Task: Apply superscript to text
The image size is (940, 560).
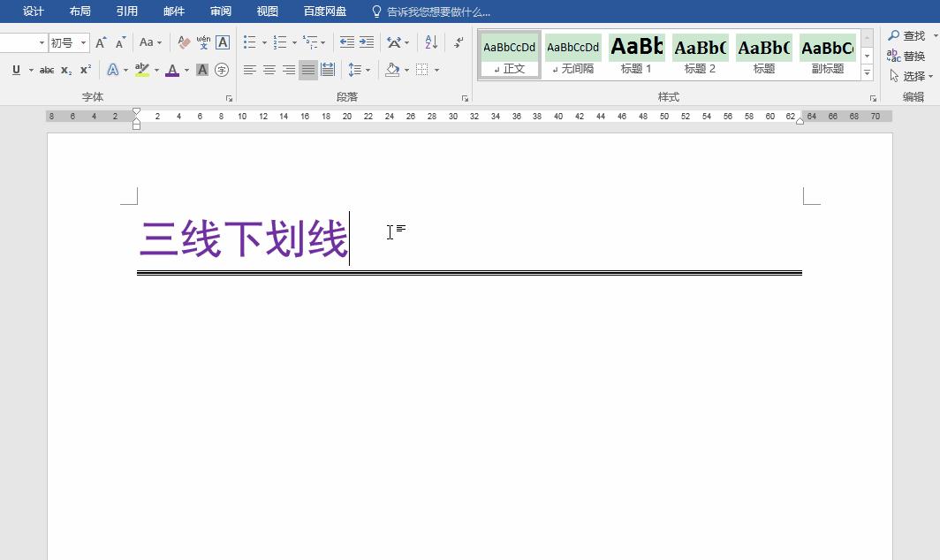Action: coord(86,70)
